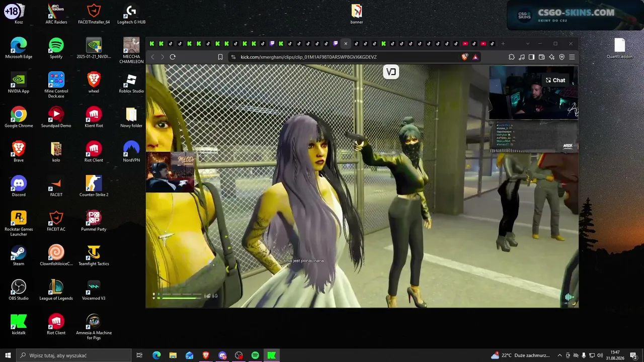The image size is (644, 362).
Task: Open Microsoft Edge from the taskbar
Action: point(156,355)
